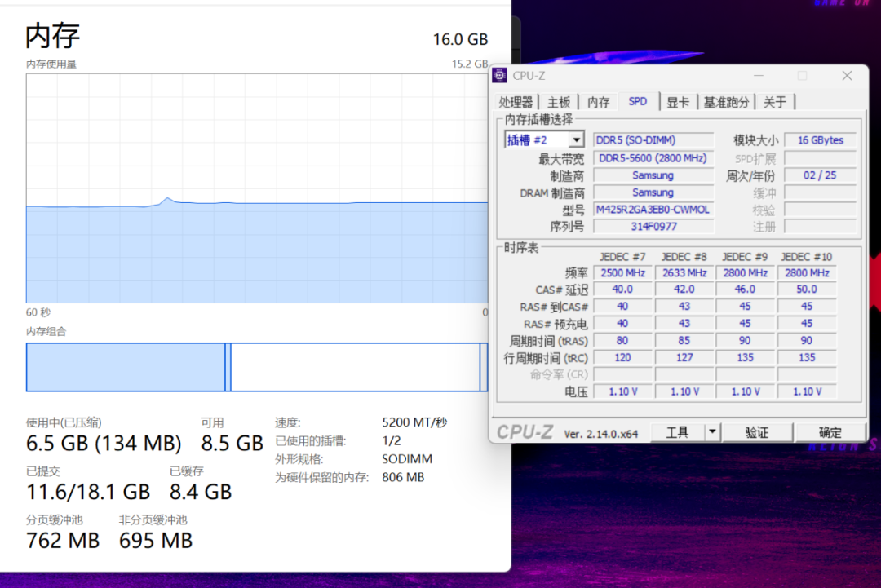Viewport: 881px width, 588px height.
Task: Click the SODIMM form factor value
Action: 407,459
